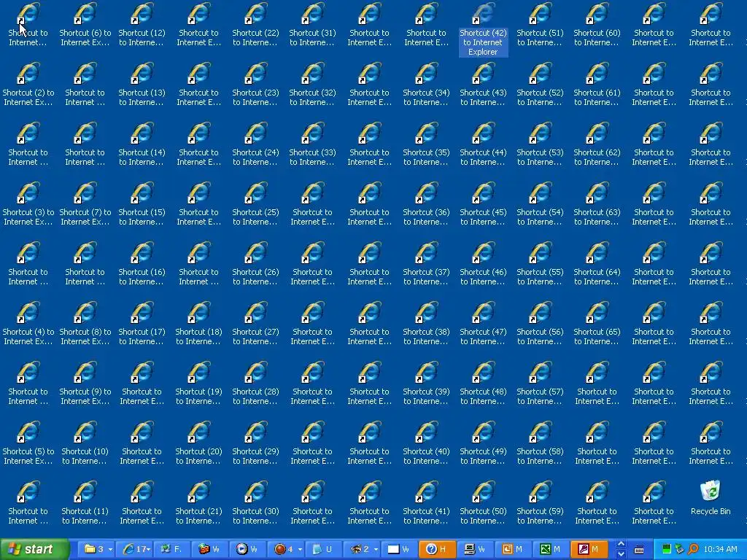Select the Shortcut (56) desktop icon

(x=541, y=323)
